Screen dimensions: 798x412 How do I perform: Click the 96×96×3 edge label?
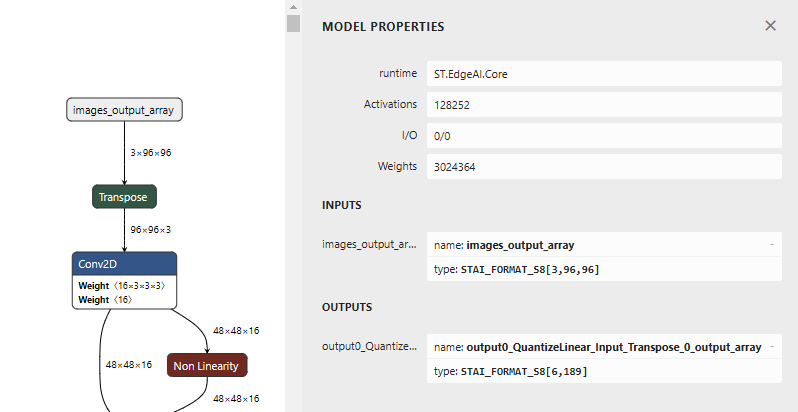[x=151, y=230]
